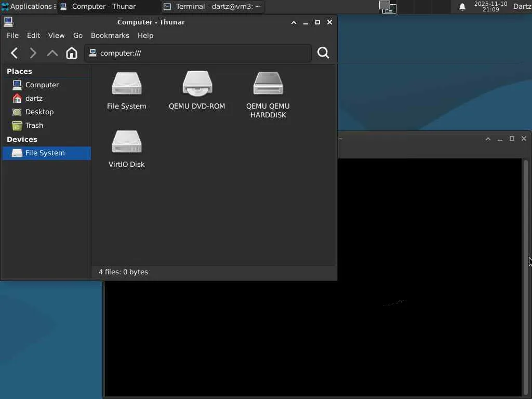This screenshot has width=532, height=399.
Task: Open the Bookmarks menu
Action: [x=110, y=35]
